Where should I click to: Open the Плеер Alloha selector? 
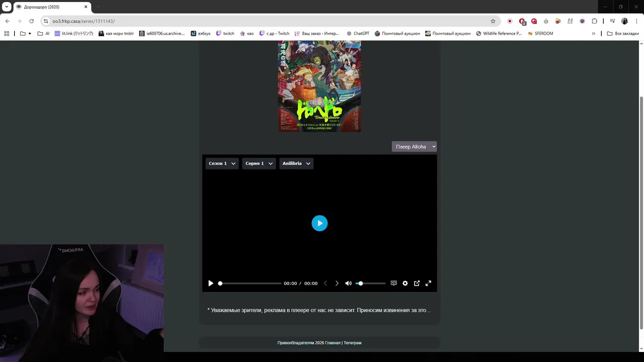pos(414,147)
